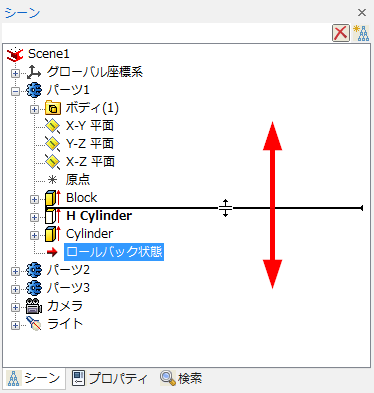Click the シーン panel title

click(22, 13)
